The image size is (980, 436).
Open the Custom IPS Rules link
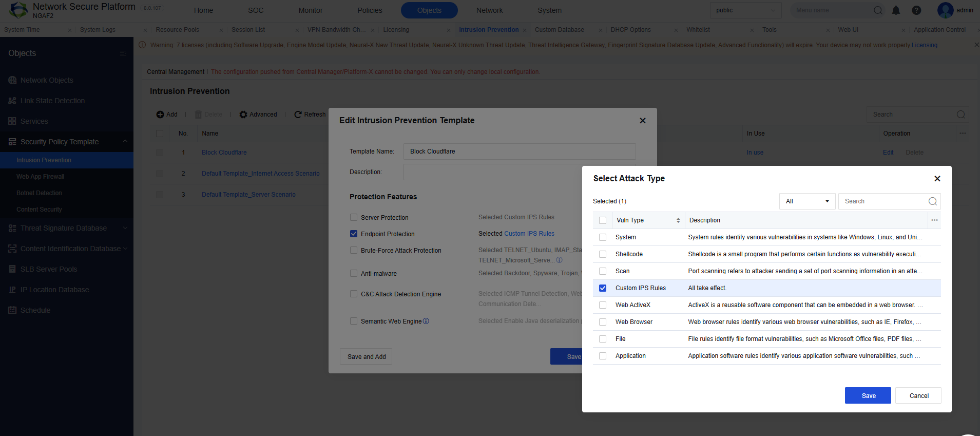tap(529, 234)
